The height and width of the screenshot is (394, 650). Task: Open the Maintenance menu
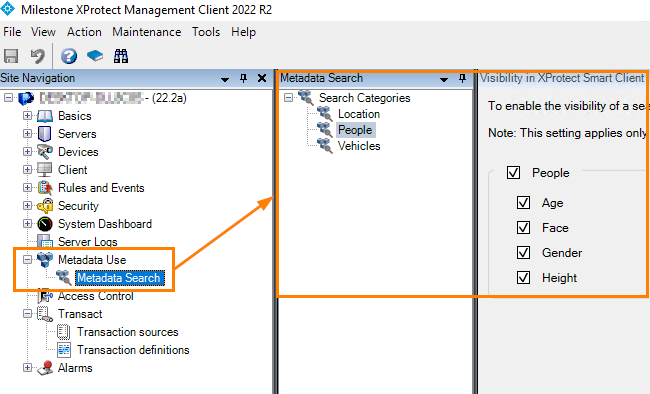(x=147, y=32)
